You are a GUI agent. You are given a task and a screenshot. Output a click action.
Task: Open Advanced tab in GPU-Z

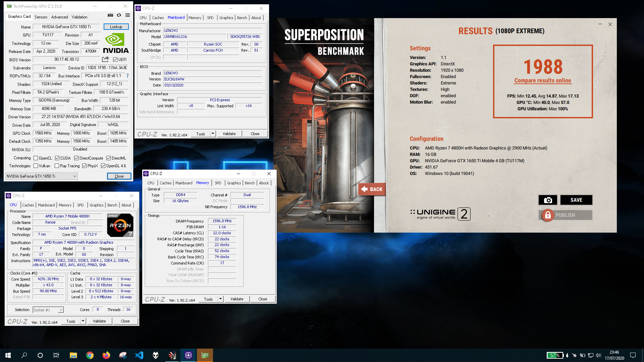(x=59, y=17)
